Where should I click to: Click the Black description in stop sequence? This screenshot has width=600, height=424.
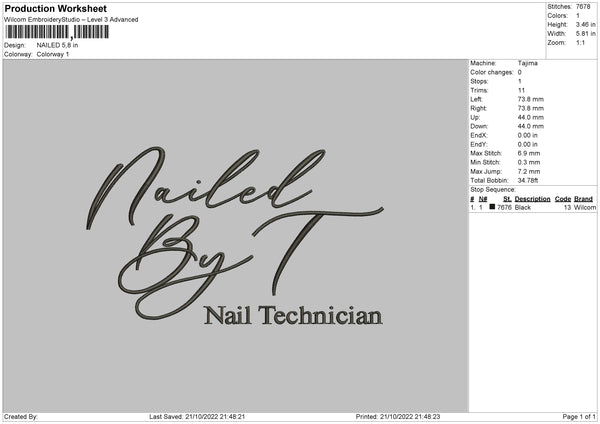(x=523, y=207)
